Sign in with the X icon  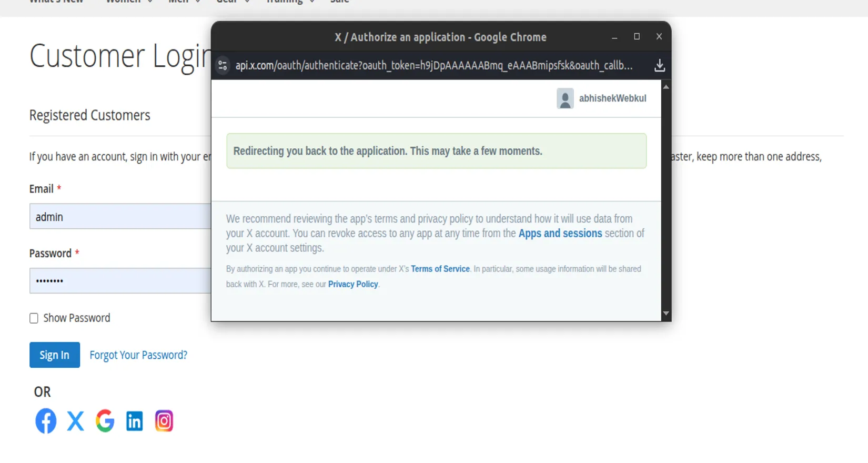click(x=75, y=421)
